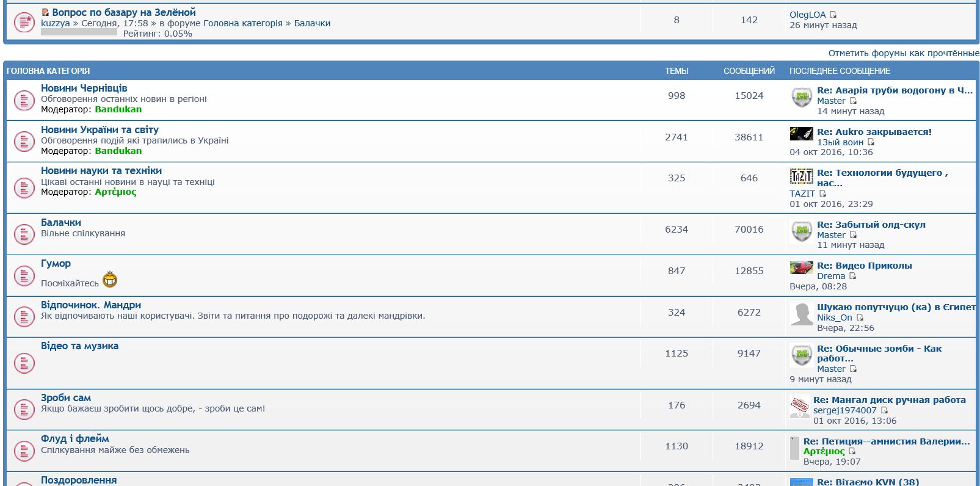Click Отметить форумы как прочтённые link

coord(903,53)
